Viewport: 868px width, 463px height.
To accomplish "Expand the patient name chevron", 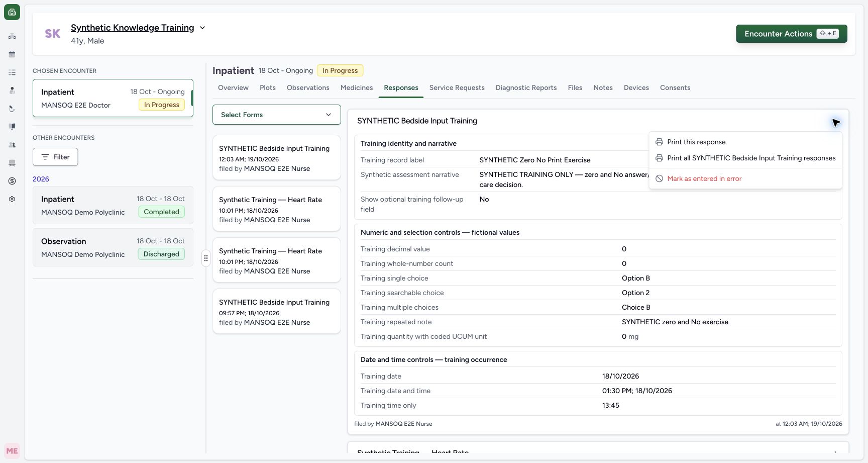I will pyautogui.click(x=202, y=28).
